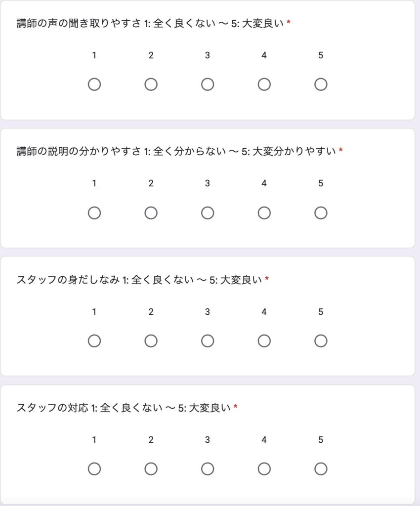Choose 1 for 講師の説明の分かりやすさ
This screenshot has width=420, height=506.
[94, 213]
